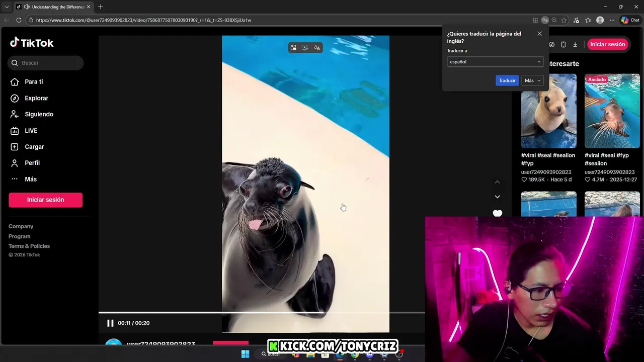Click the translate overlay icon on video
The width and height of the screenshot is (644, 362).
pyautogui.click(x=316, y=47)
